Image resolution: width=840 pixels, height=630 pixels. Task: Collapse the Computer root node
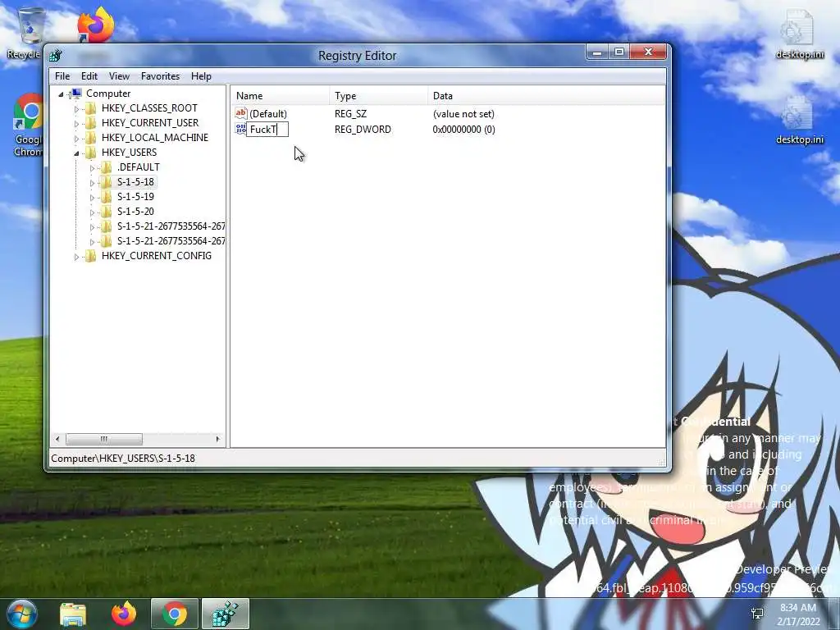[x=61, y=94]
